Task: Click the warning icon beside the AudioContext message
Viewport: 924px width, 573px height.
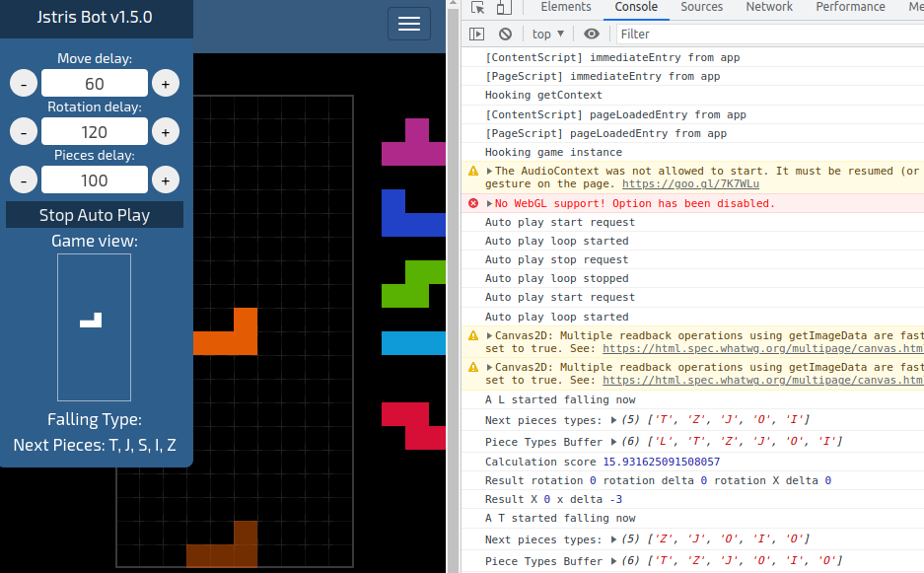Action: [473, 171]
